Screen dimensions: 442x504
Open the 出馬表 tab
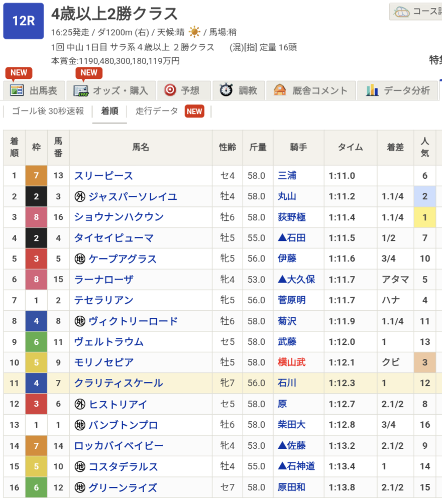[x=34, y=90]
